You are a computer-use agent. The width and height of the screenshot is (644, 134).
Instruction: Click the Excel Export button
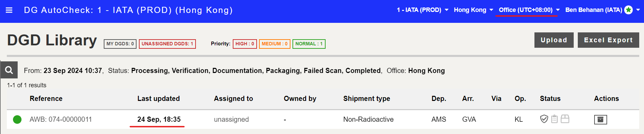pos(609,40)
